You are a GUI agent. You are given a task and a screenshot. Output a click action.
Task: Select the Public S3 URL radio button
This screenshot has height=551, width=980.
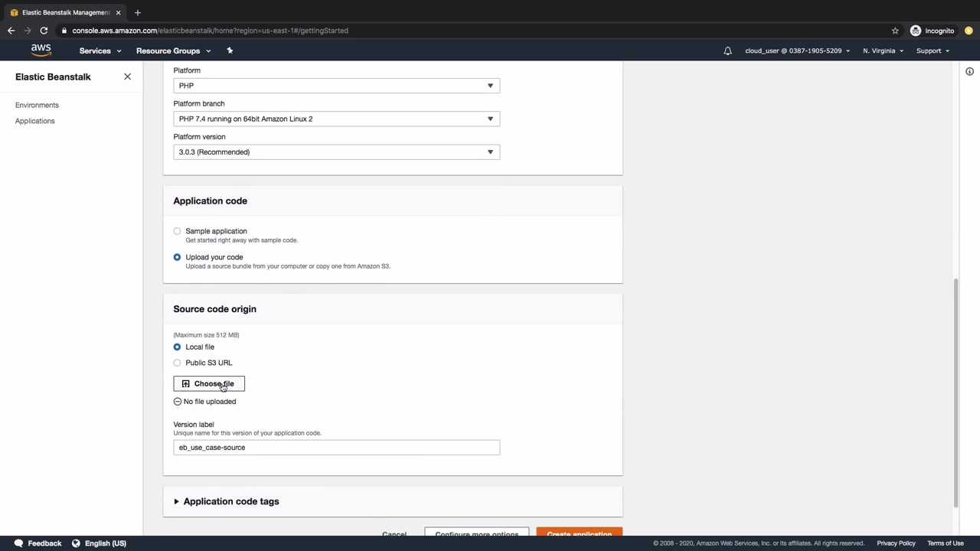pos(177,363)
